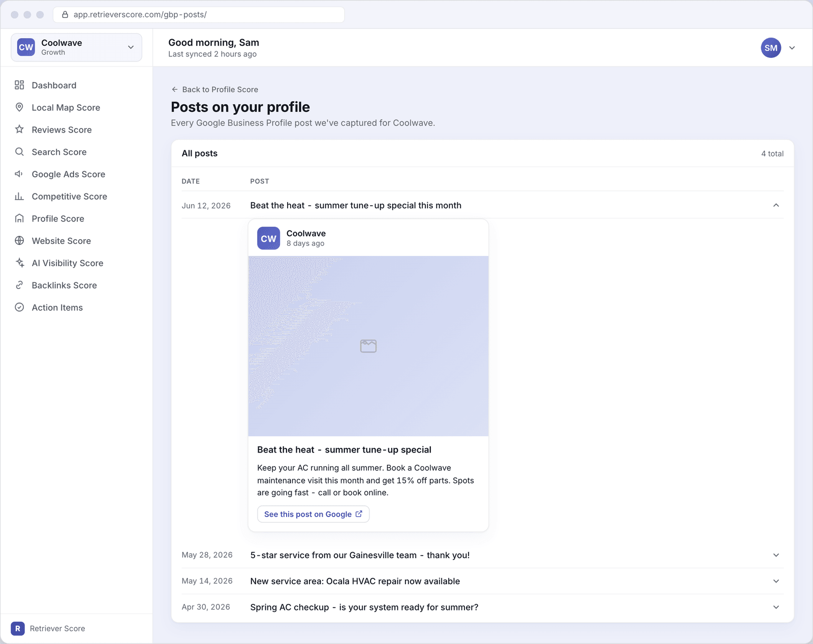Click the Retriever Score R logo

click(18, 628)
